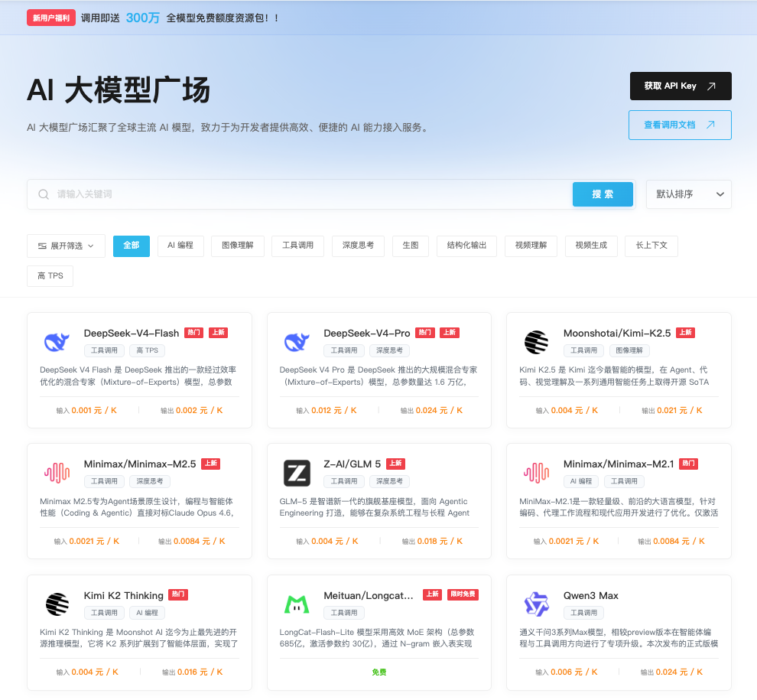Click the Qwen3 Max logo
Image resolution: width=757 pixels, height=700 pixels.
tap(536, 604)
